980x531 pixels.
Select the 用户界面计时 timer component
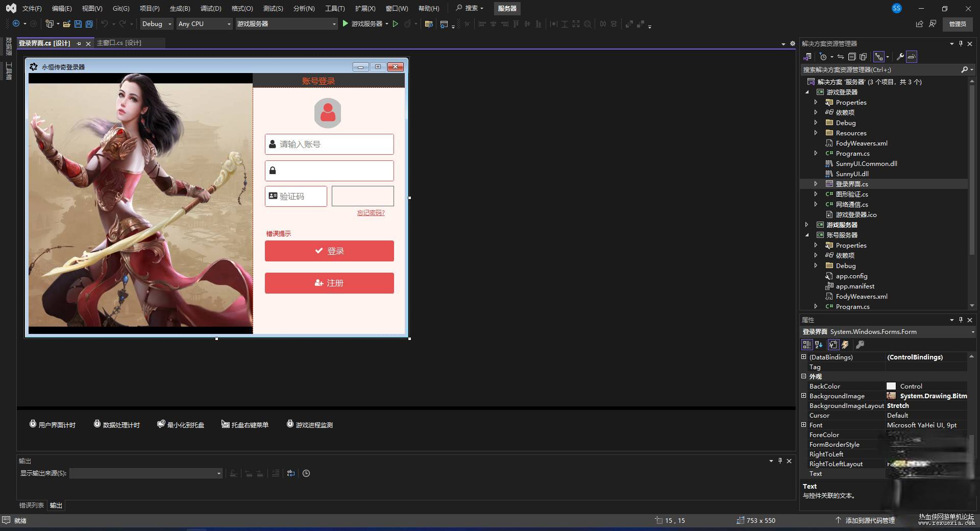[53, 425]
